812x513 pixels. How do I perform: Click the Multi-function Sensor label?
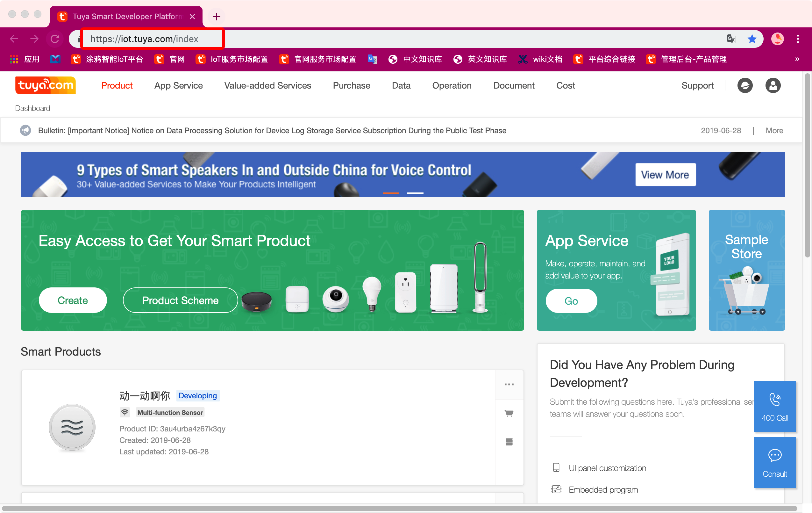point(170,412)
